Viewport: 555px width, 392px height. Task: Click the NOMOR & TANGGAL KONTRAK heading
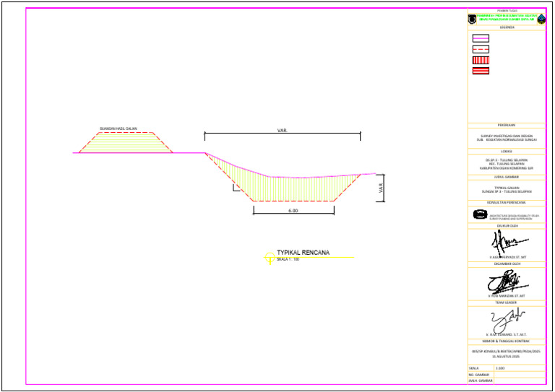coord(507,341)
